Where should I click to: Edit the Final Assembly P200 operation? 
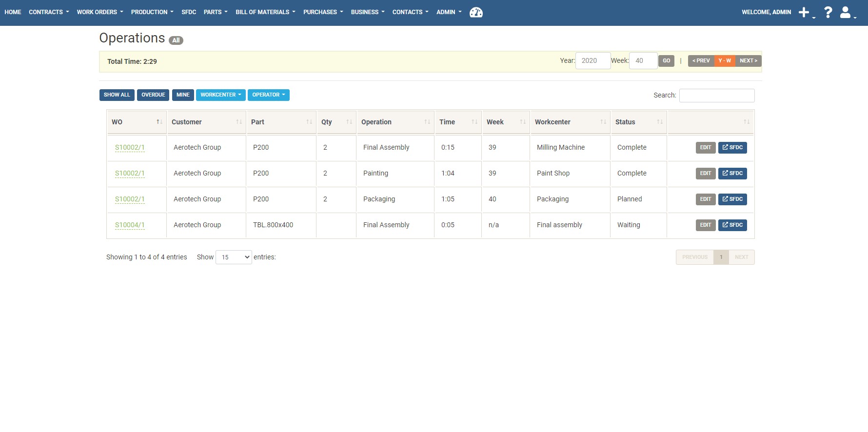[x=706, y=148]
